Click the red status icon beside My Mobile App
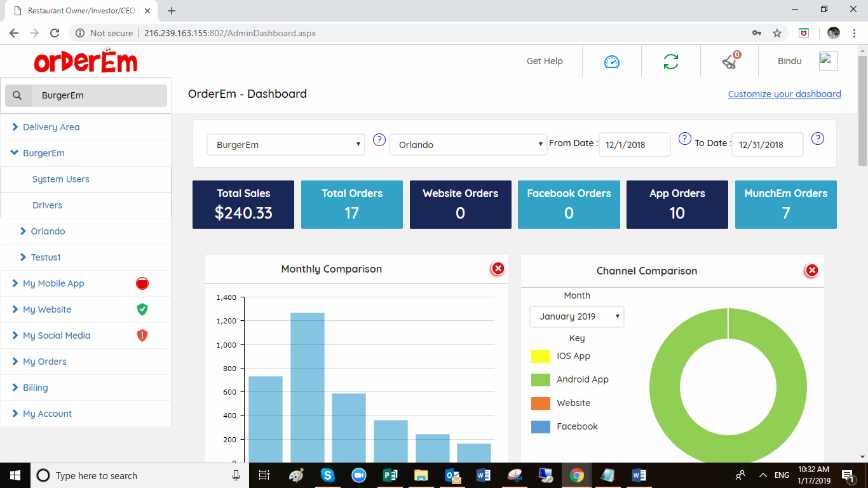The image size is (868, 488). pos(142,283)
